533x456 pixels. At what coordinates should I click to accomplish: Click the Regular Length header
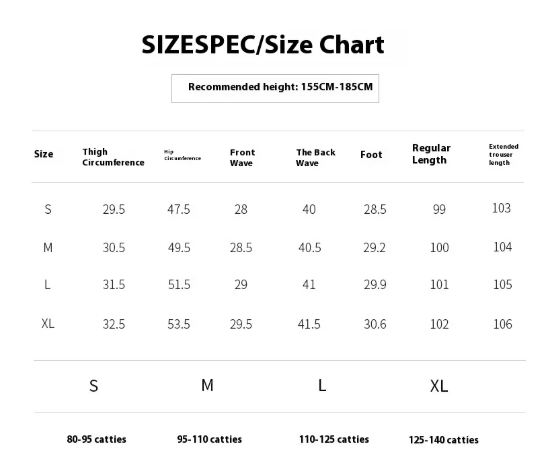(x=431, y=154)
